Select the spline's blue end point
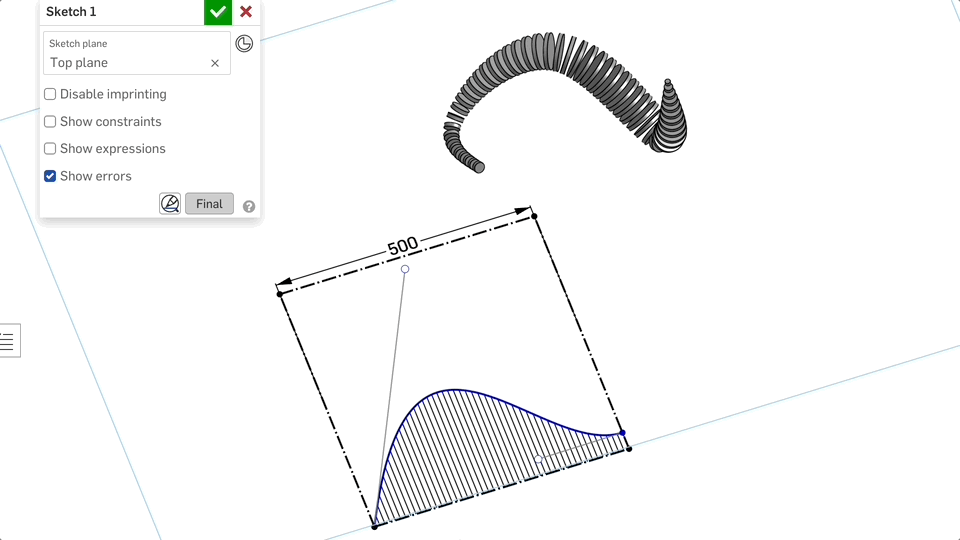Screen dimensions: 960x540 [623, 433]
